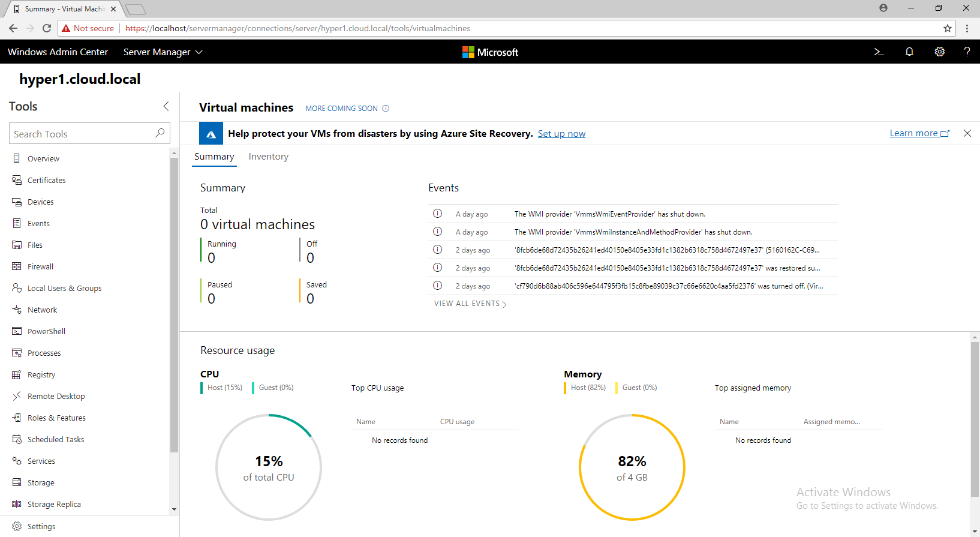980x537 pixels.
Task: Open the Settings gear in sidebar
Action: click(17, 526)
